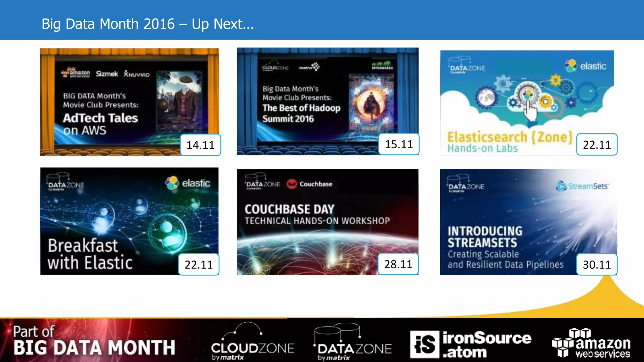Click the 30.11 date badge
The height and width of the screenshot is (362, 644).
tap(597, 265)
